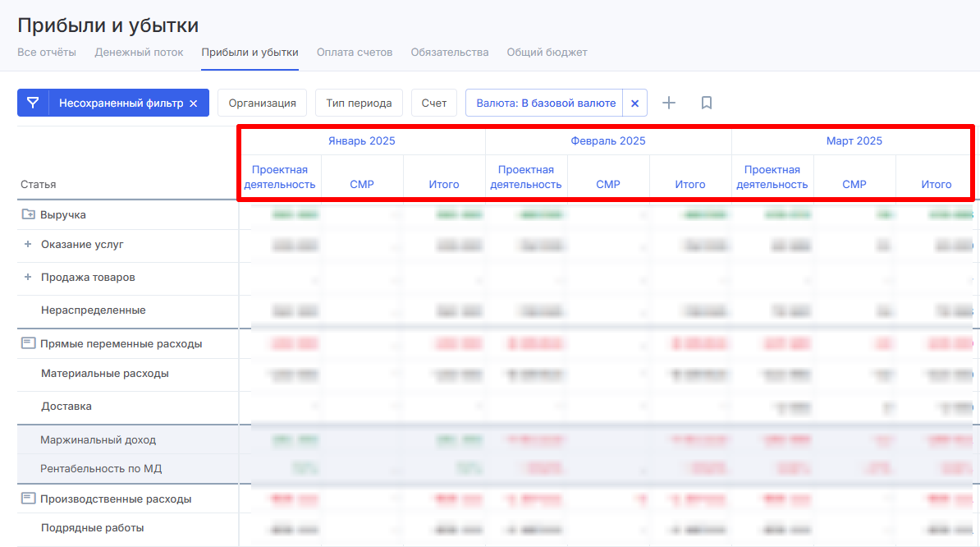Screen dimensions: 980x547
Task: Click the funnel filter icon
Action: (x=33, y=103)
